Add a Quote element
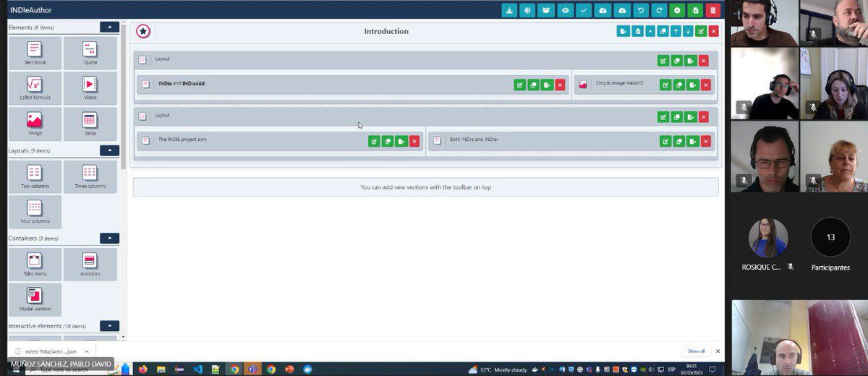Viewport: 868px width, 376px height. tap(90, 53)
